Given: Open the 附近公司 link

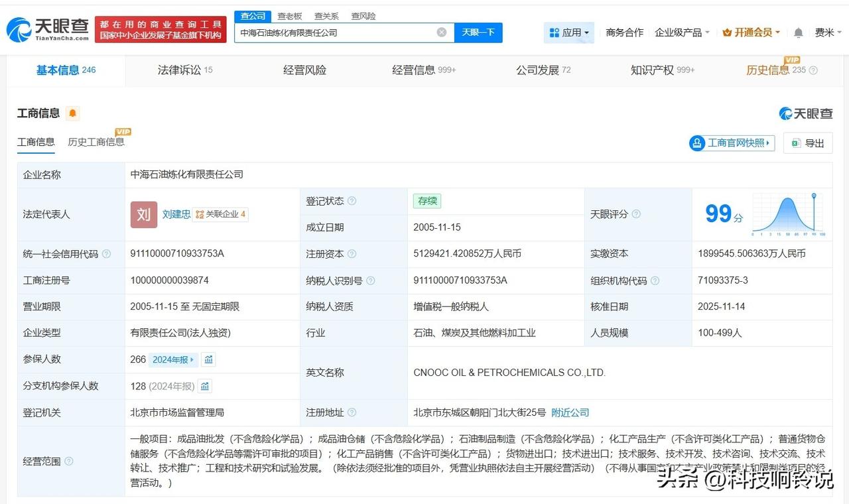Looking at the screenshot, I should (x=570, y=412).
